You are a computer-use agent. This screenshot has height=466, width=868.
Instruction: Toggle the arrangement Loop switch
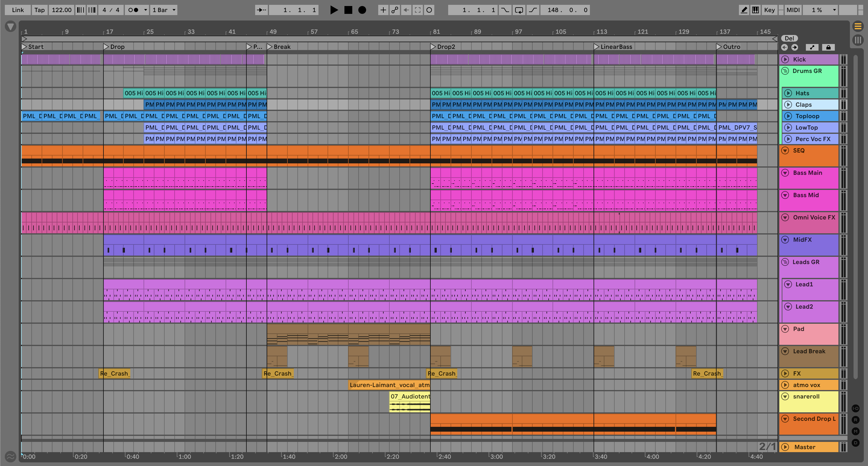(x=519, y=10)
